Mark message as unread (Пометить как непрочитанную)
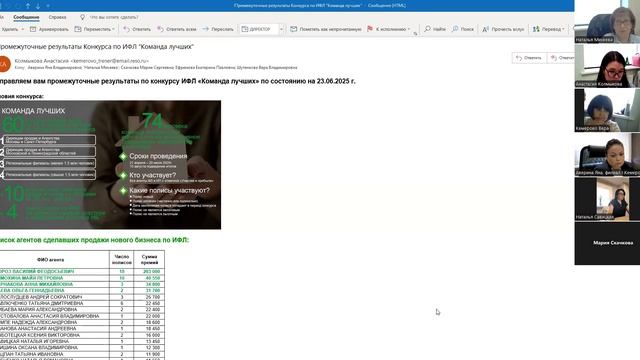 [326, 29]
